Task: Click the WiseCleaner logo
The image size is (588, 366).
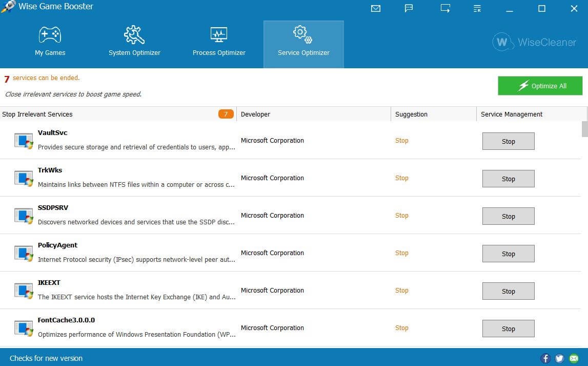Action: [x=534, y=42]
